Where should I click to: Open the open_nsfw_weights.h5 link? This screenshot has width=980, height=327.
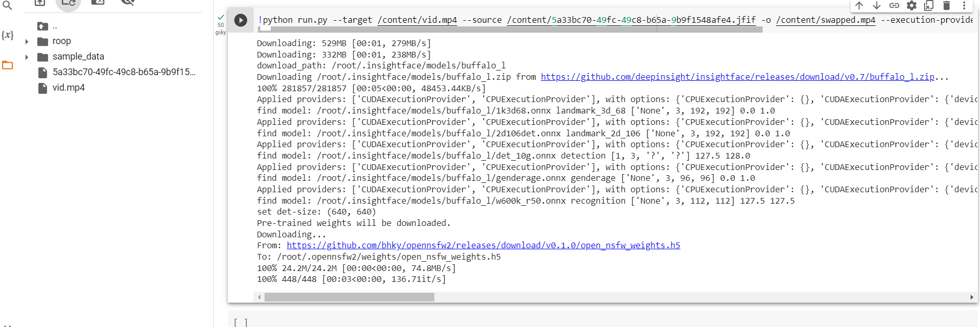(483, 246)
